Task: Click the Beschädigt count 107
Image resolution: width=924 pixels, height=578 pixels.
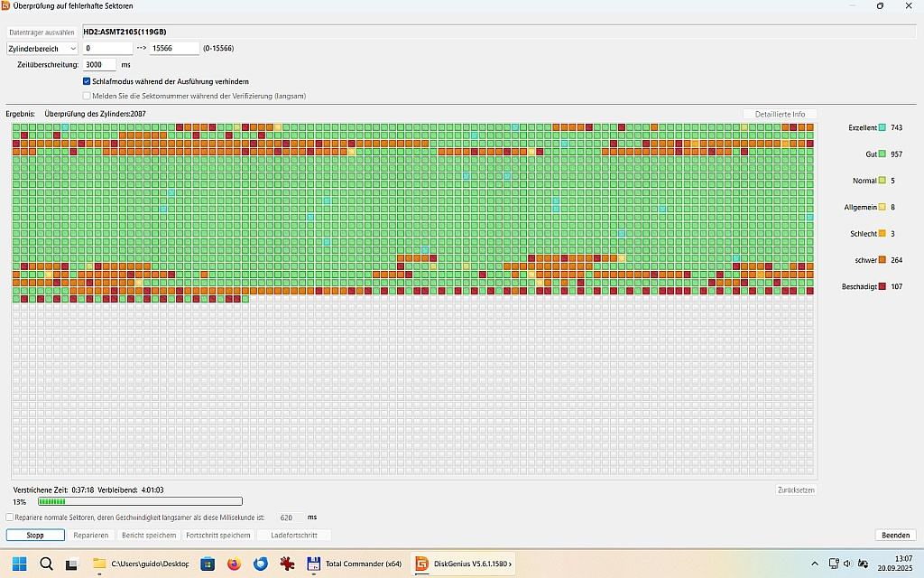Action: [x=896, y=286]
